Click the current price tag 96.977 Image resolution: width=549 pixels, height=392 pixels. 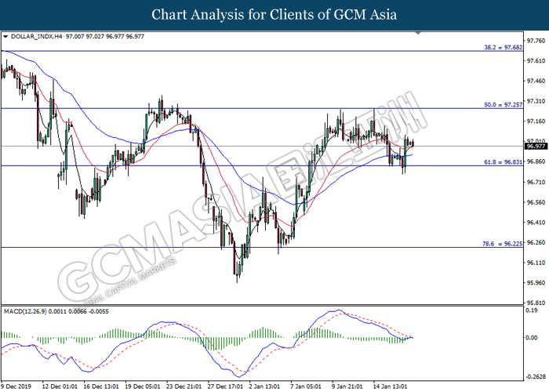536,146
